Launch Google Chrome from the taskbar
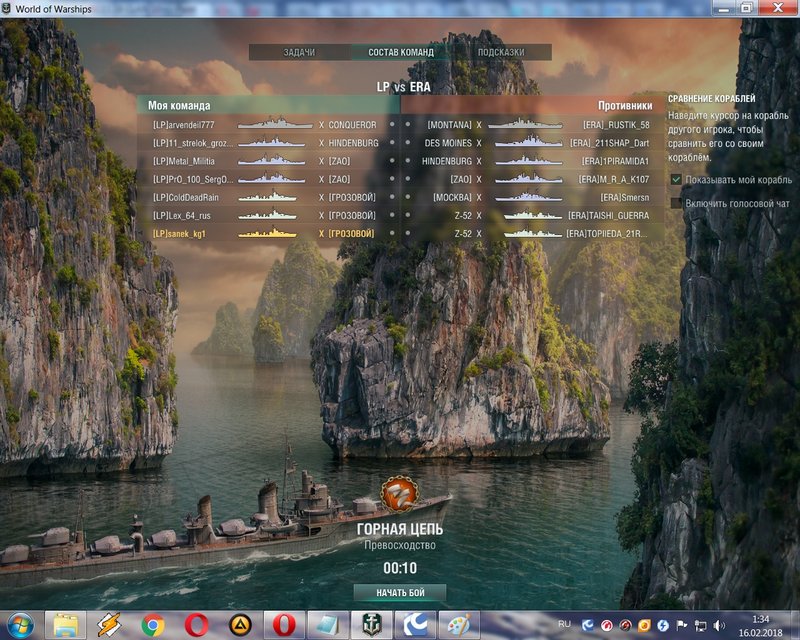The height and width of the screenshot is (640, 800). pyautogui.click(x=153, y=625)
